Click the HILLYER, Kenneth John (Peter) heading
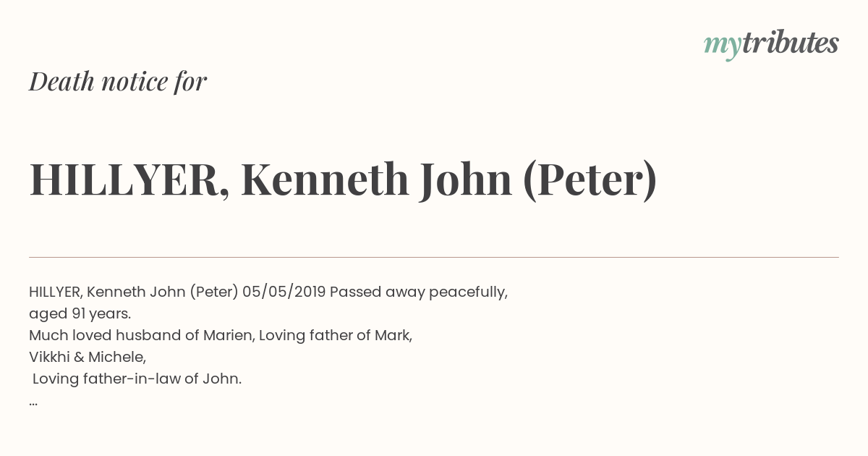 343,180
